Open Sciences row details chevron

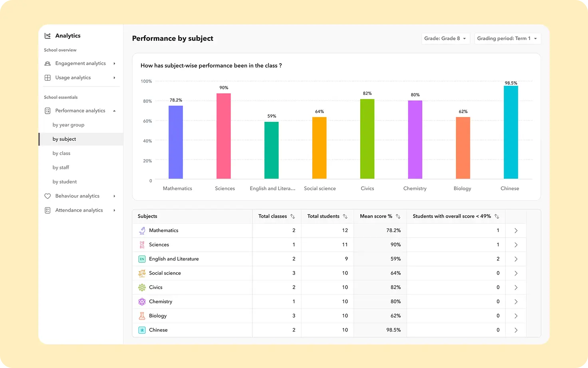click(516, 245)
